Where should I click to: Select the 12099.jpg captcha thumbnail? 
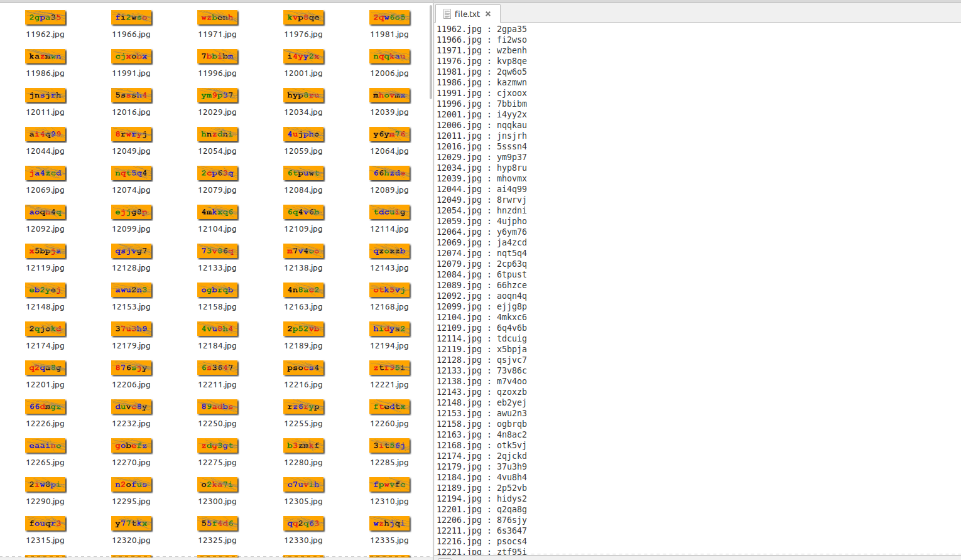point(131,213)
